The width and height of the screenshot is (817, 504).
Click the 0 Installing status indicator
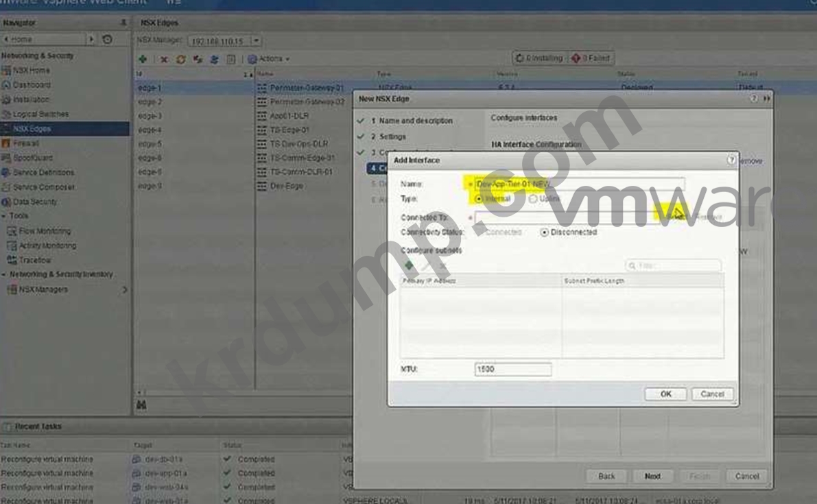click(539, 58)
